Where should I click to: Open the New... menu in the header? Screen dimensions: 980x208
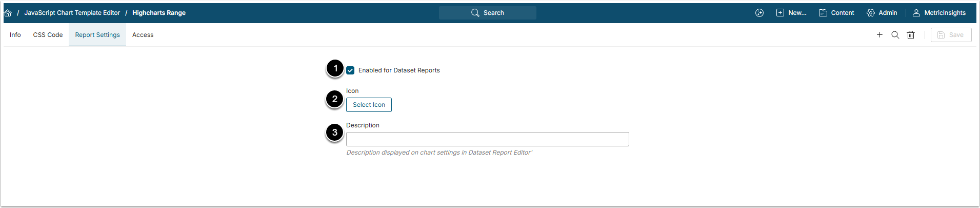point(791,13)
